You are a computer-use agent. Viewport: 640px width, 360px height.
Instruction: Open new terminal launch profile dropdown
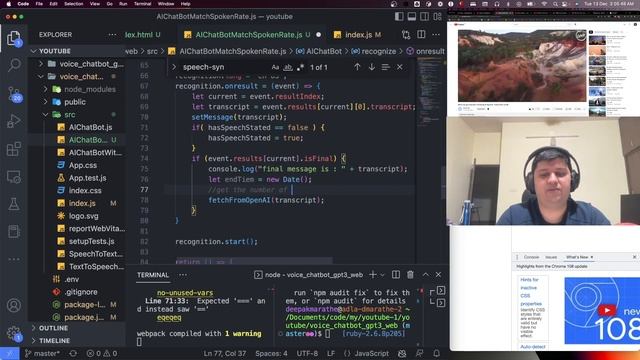tap(382, 276)
